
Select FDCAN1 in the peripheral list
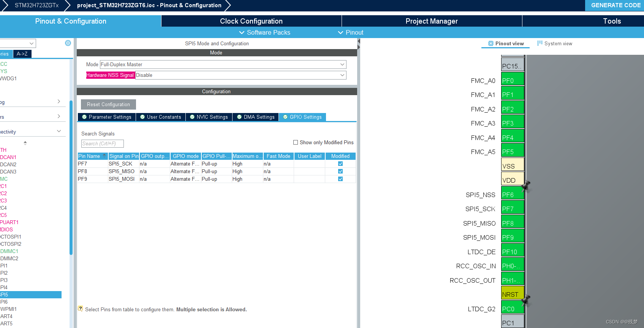coord(8,157)
